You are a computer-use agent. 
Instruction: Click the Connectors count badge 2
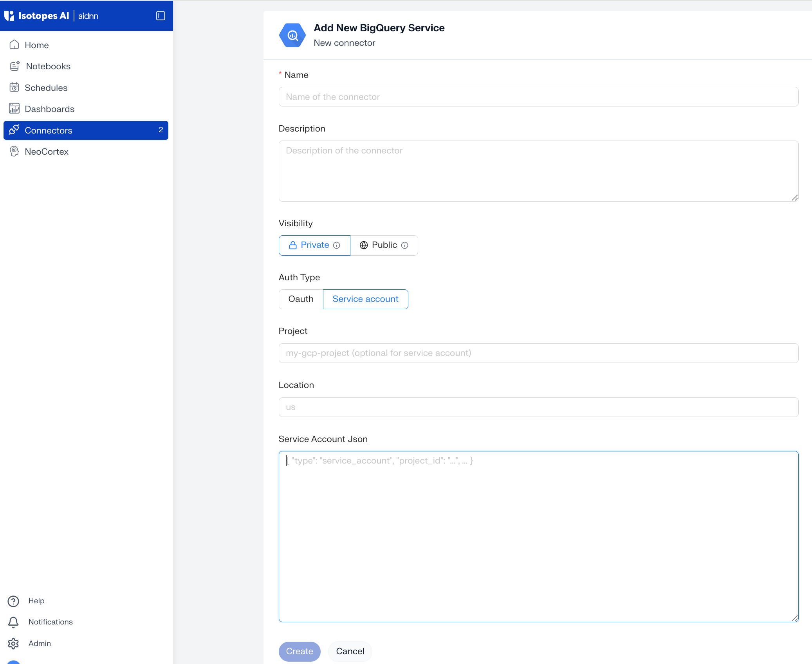161,130
